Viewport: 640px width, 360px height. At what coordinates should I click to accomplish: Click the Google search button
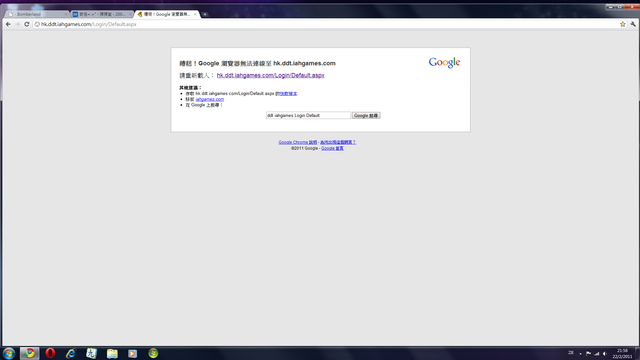(366, 116)
